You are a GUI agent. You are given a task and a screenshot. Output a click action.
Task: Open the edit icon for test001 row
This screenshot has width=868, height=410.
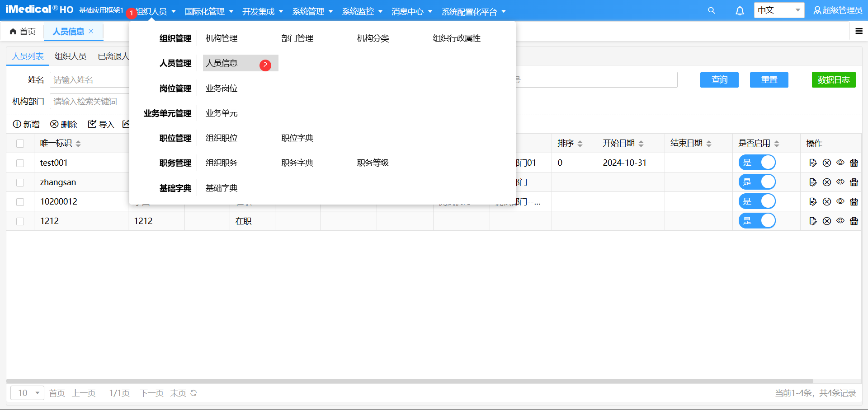(x=813, y=163)
